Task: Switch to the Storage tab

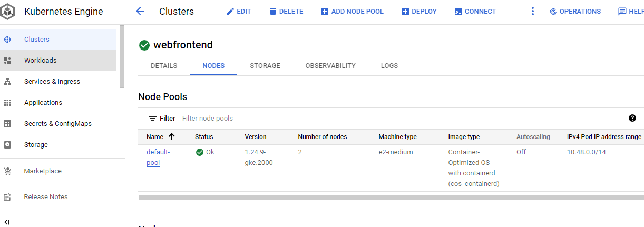Action: pos(265,66)
